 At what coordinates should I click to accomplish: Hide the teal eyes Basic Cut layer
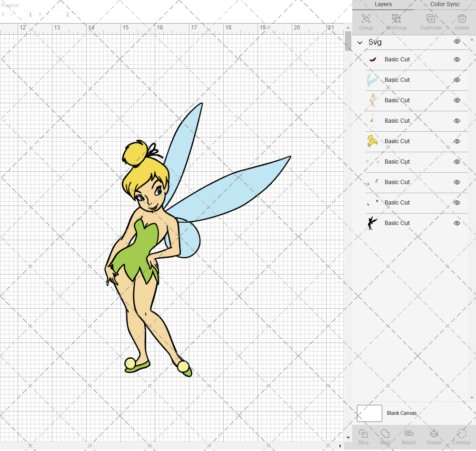[457, 203]
